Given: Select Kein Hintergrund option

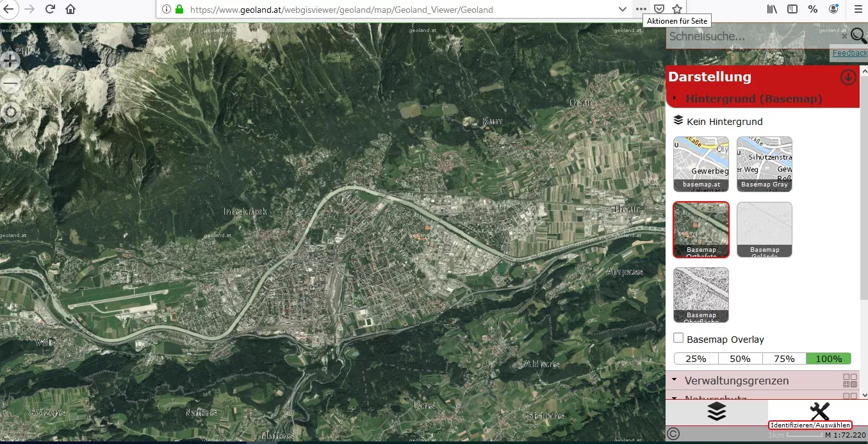Looking at the screenshot, I should point(724,121).
